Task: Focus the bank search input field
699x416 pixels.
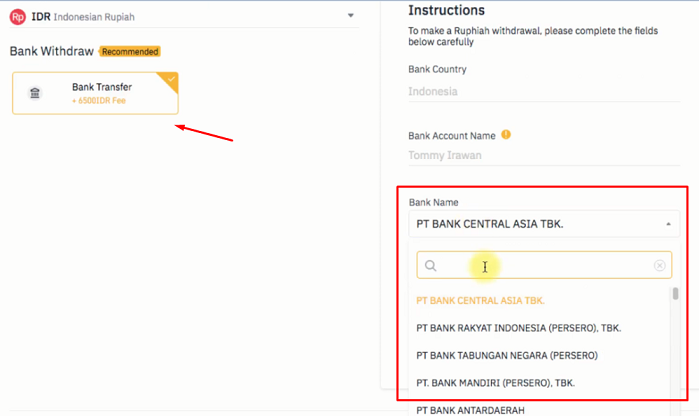Action: (x=544, y=265)
